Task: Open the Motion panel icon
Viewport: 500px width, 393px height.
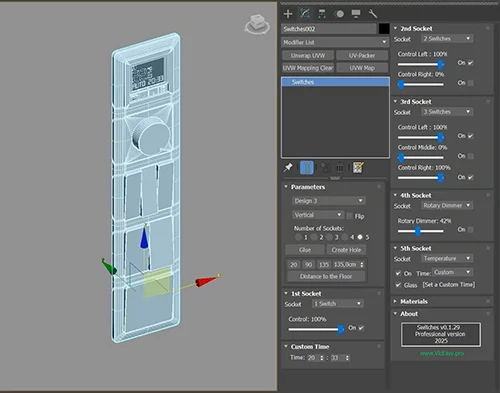Action: 339,14
